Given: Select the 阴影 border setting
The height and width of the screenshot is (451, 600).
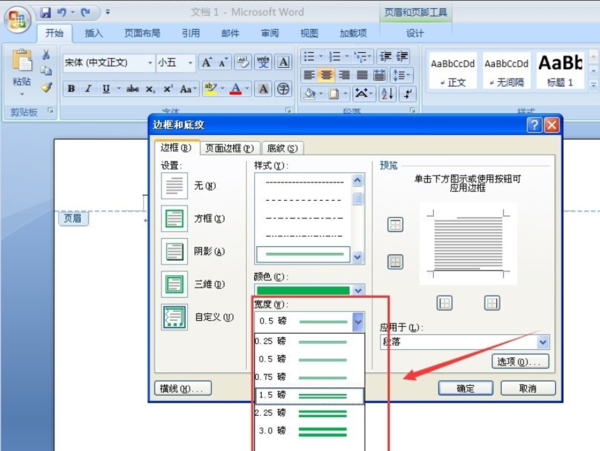Looking at the screenshot, I should pos(174,251).
